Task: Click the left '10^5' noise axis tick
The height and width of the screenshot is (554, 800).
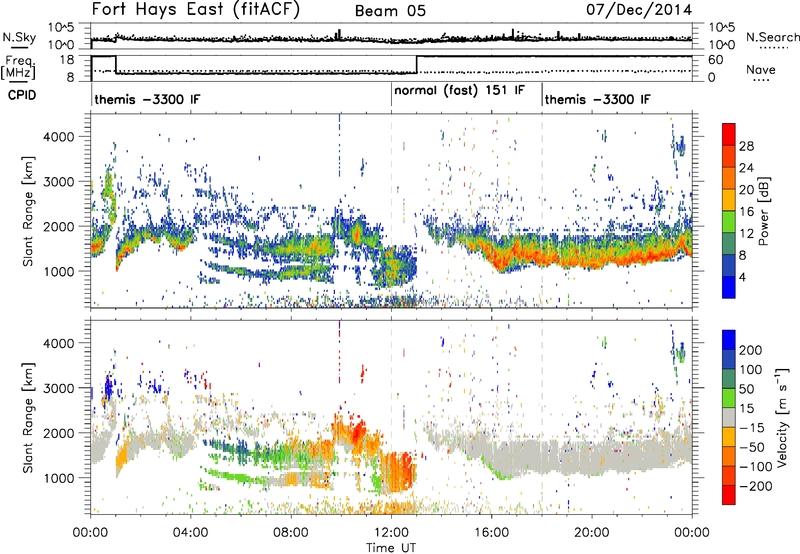Action: [61, 28]
